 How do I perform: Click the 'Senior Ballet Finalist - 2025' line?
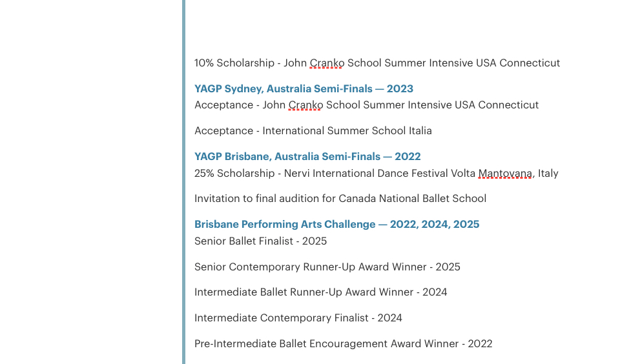coord(260,241)
